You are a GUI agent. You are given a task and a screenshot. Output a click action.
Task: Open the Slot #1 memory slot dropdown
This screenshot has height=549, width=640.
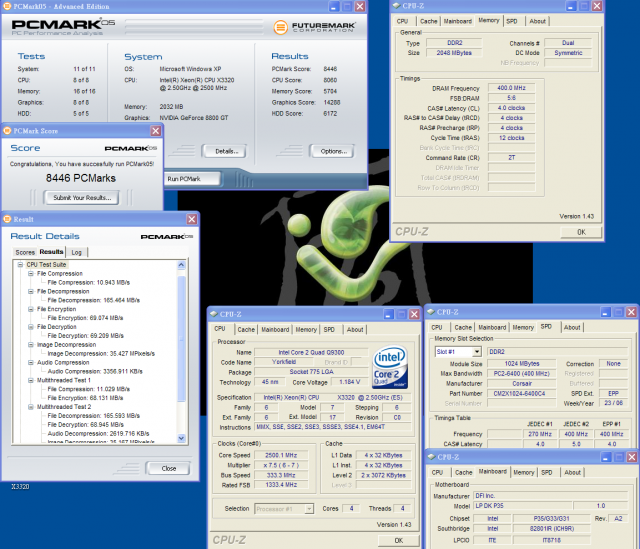tap(477, 351)
